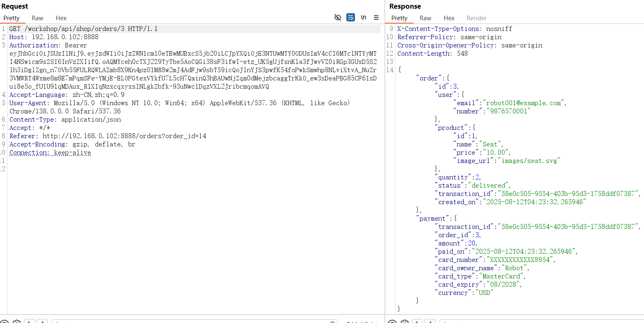Click the Response panel title
The height and width of the screenshot is (323, 644).
point(405,6)
